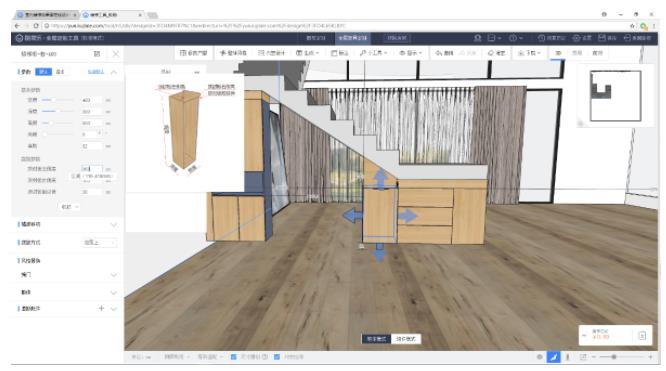Select the highlighted tab in the dark top bar
The width and height of the screenshot is (666, 371).
click(x=353, y=38)
